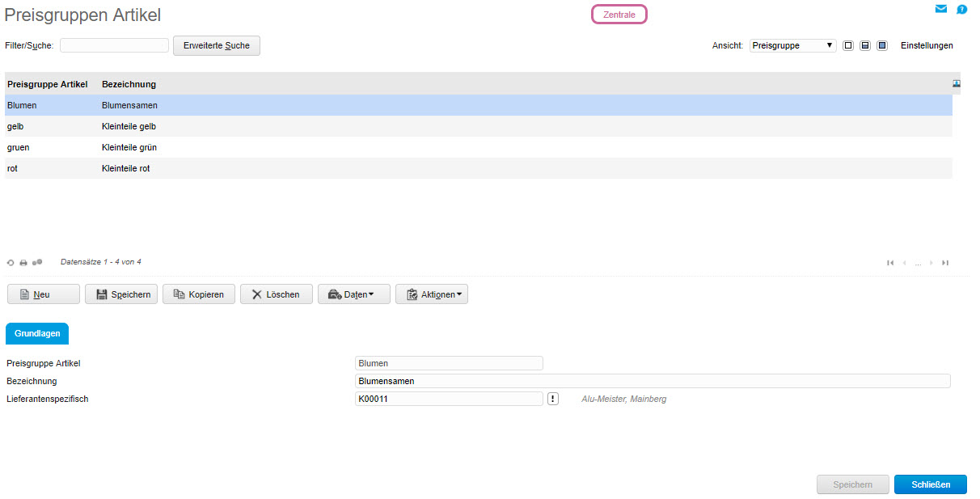Click the refresh icon below the table

point(11,263)
